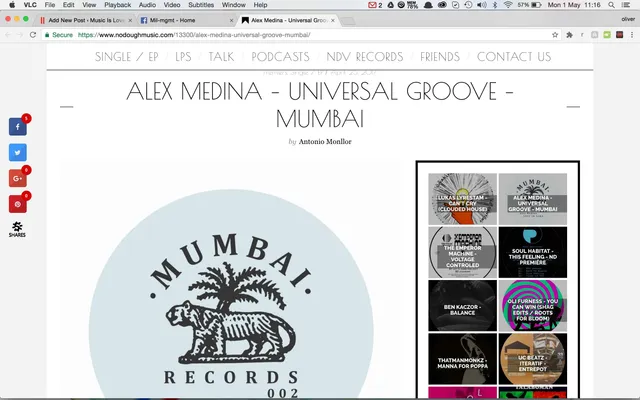Open the Playback menu

[x=118, y=5]
